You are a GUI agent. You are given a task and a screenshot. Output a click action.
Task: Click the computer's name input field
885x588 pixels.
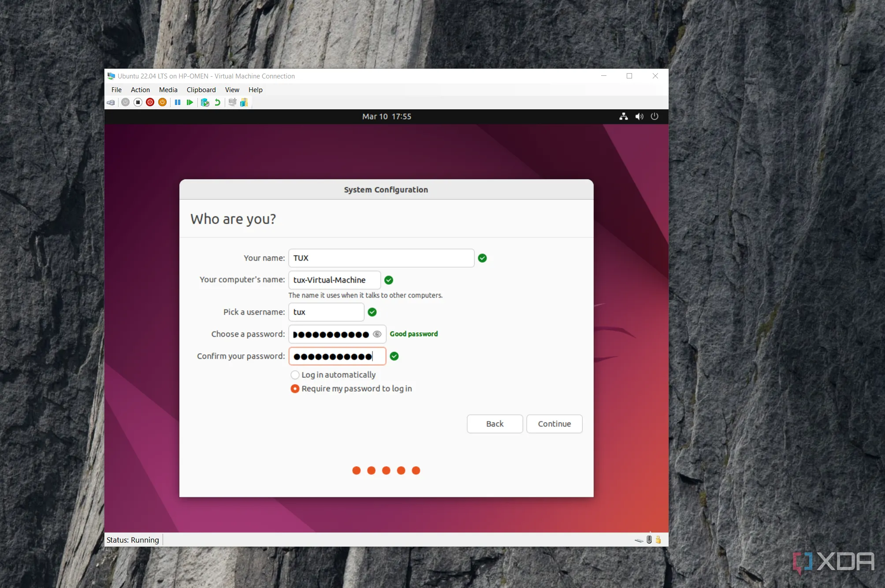pos(334,280)
